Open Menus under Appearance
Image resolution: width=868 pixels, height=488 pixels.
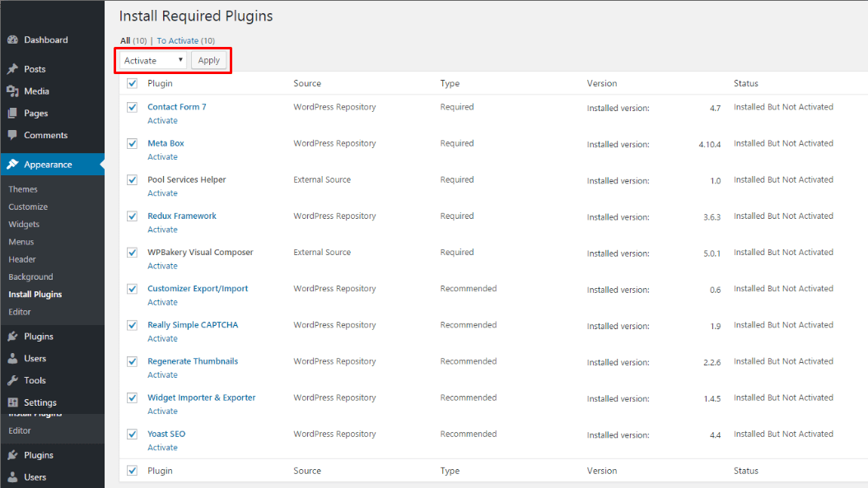pos(21,242)
